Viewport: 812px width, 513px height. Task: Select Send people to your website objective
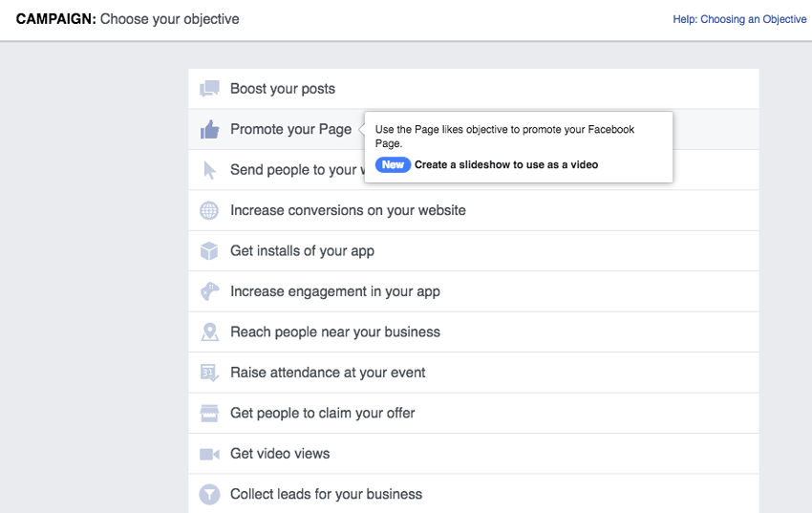click(x=474, y=170)
